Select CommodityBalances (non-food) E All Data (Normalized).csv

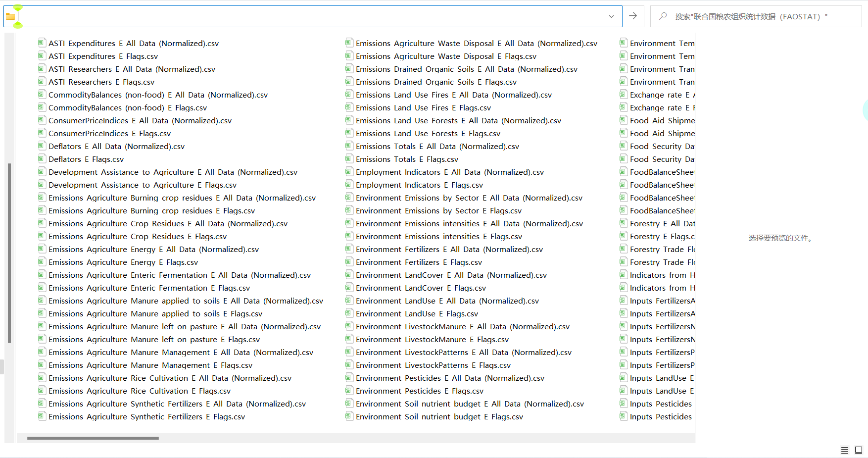coord(158,95)
